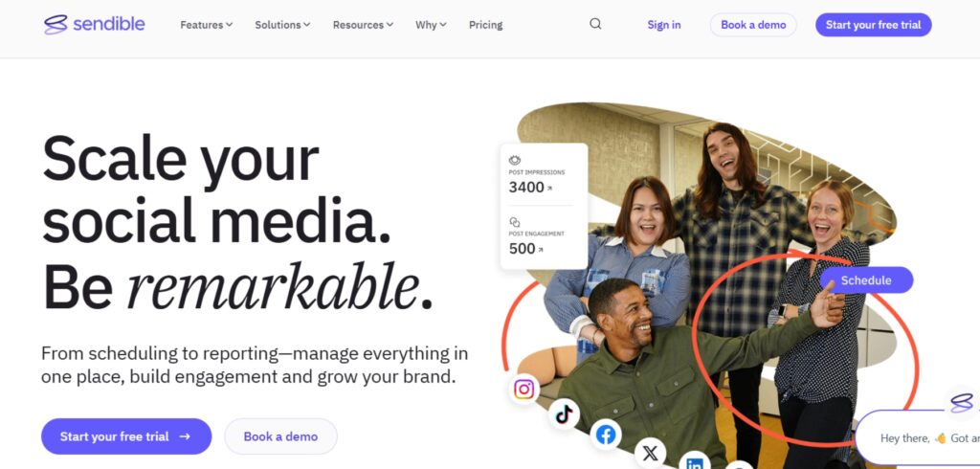Viewport: 980px width, 469px height.
Task: Click the 3400 post impressions value
Action: (x=526, y=187)
